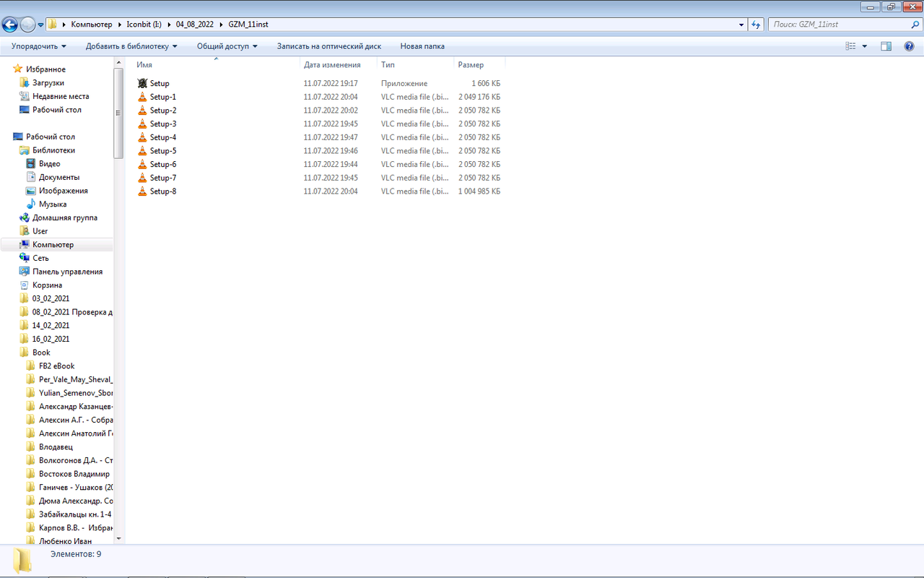Select the Востоков Владимир folder
Screen dimensions: 924x578
74,474
